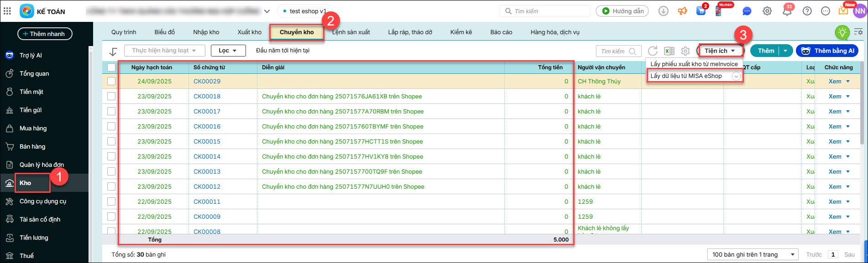Export list using the Excel icon
The image size is (868, 263).
[669, 51]
